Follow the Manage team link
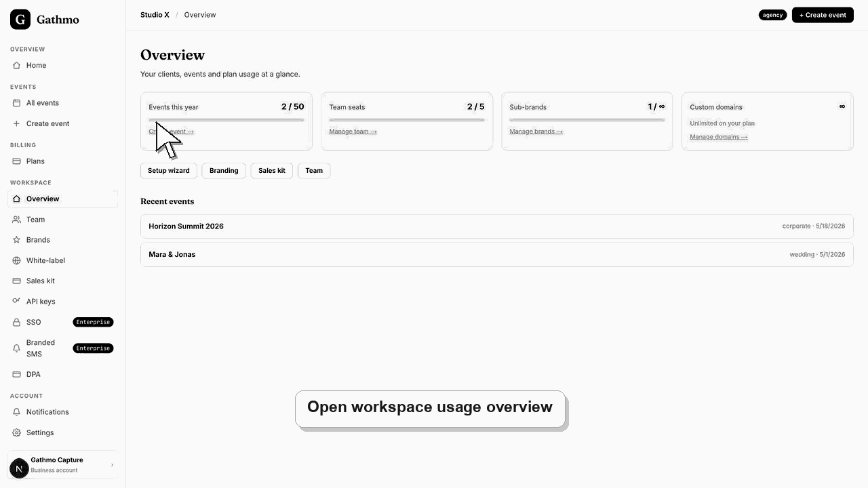This screenshot has width=868, height=488. tap(353, 131)
